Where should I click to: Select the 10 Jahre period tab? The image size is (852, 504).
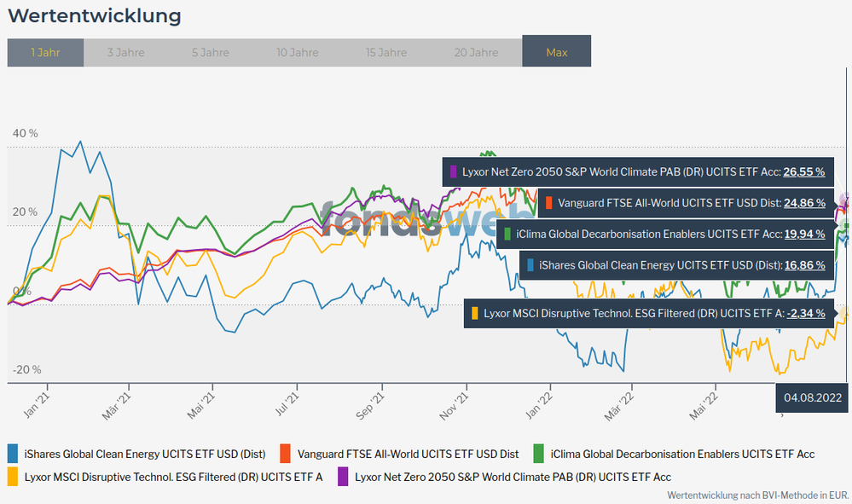[x=297, y=52]
